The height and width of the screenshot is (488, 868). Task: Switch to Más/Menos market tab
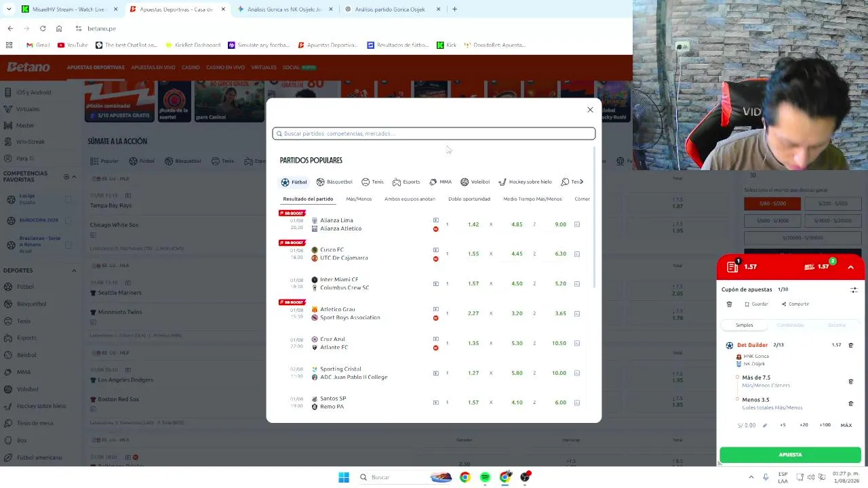pyautogui.click(x=359, y=199)
